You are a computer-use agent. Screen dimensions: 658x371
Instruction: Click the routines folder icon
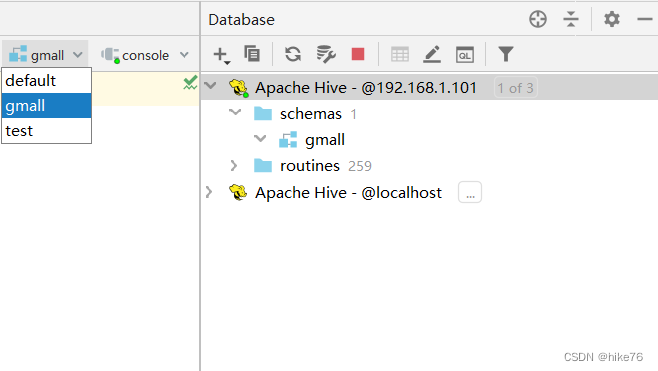tap(263, 166)
